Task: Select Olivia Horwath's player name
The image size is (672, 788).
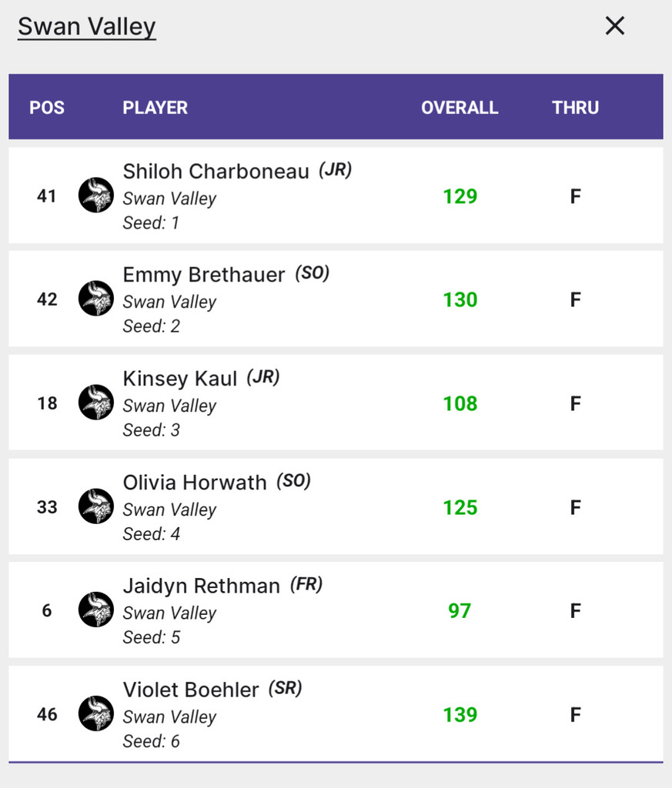Action: pyautogui.click(x=195, y=482)
